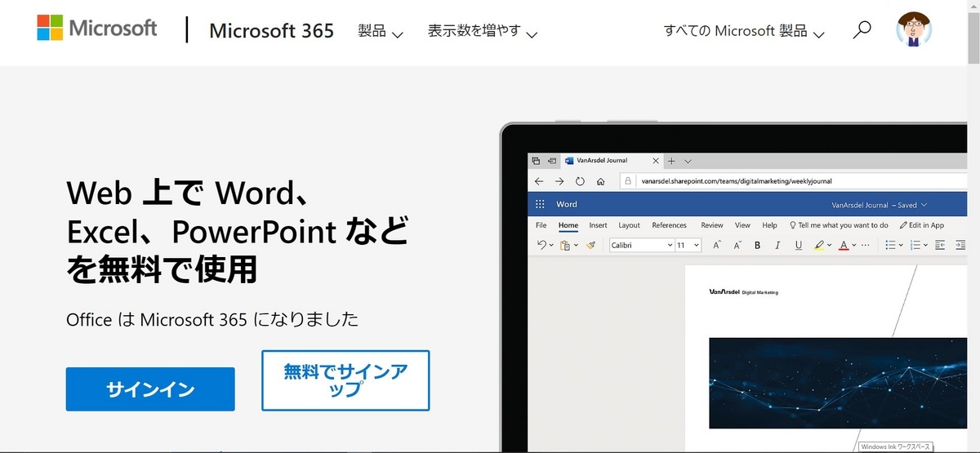This screenshot has width=980, height=453.
Task: Click the browser home icon
Action: [x=601, y=181]
